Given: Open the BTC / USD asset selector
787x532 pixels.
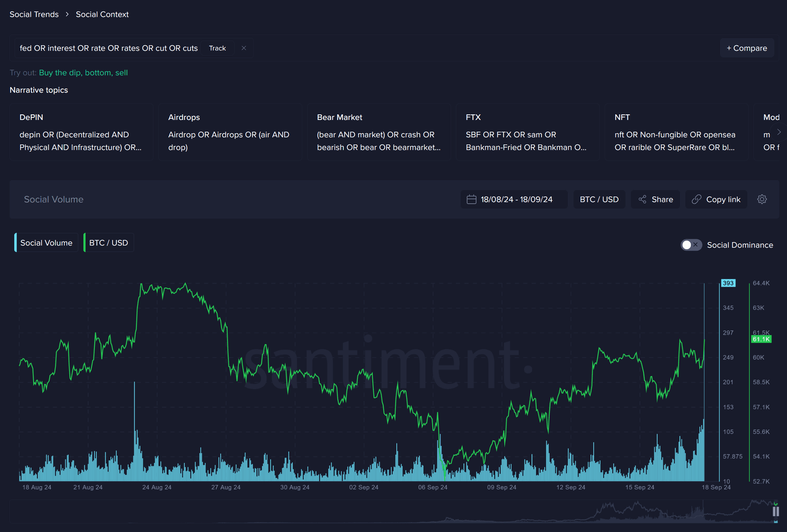Looking at the screenshot, I should click(x=599, y=199).
